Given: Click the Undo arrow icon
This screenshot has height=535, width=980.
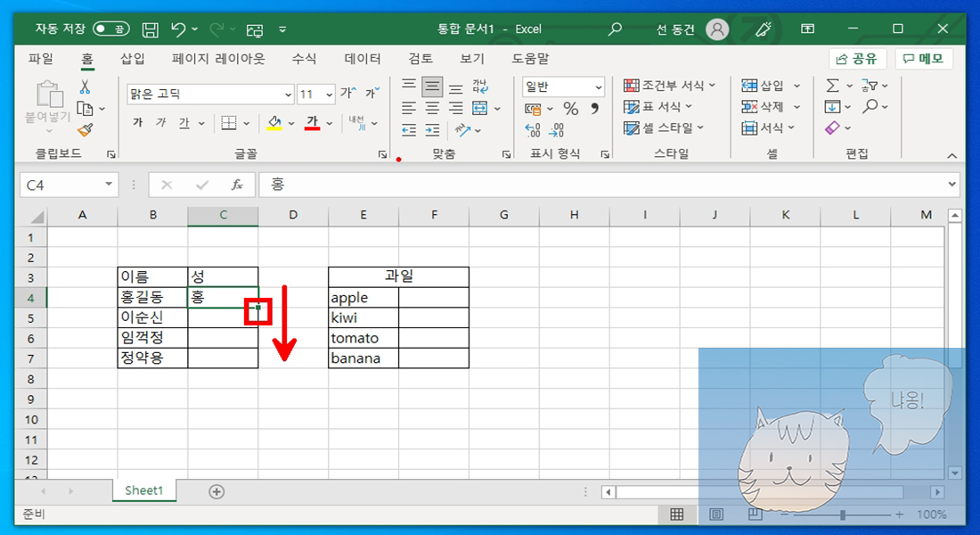Looking at the screenshot, I should [x=179, y=29].
